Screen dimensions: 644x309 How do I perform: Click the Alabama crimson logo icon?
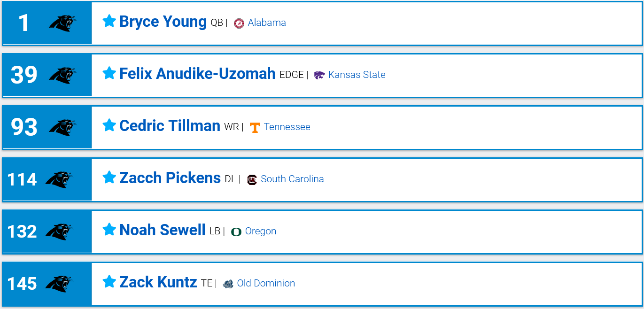click(x=239, y=23)
